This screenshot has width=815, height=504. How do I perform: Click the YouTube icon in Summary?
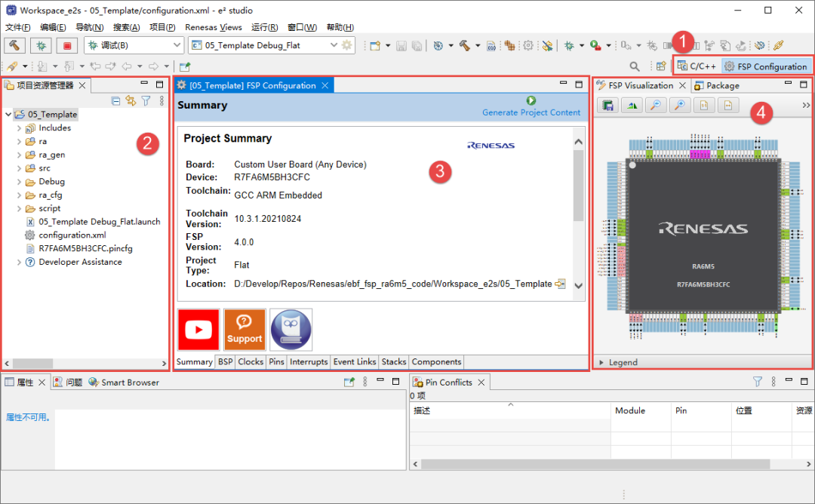point(198,330)
